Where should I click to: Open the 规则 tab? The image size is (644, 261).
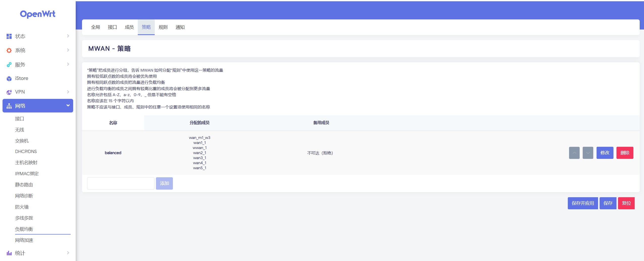coord(163,27)
